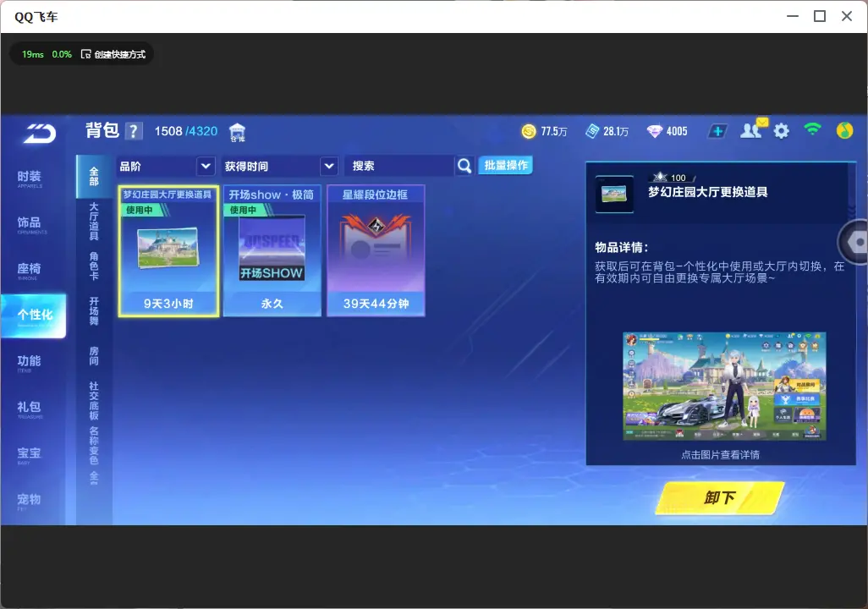Select the 梦幻庄园大厅更换道具 item card
The width and height of the screenshot is (868, 609).
(x=168, y=251)
